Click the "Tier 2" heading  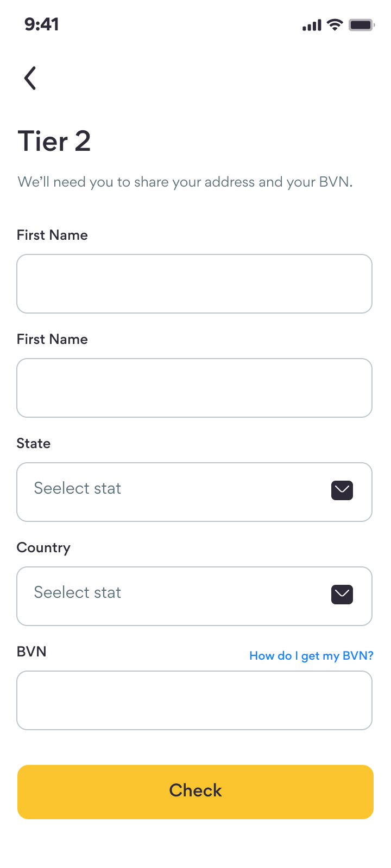coord(54,141)
